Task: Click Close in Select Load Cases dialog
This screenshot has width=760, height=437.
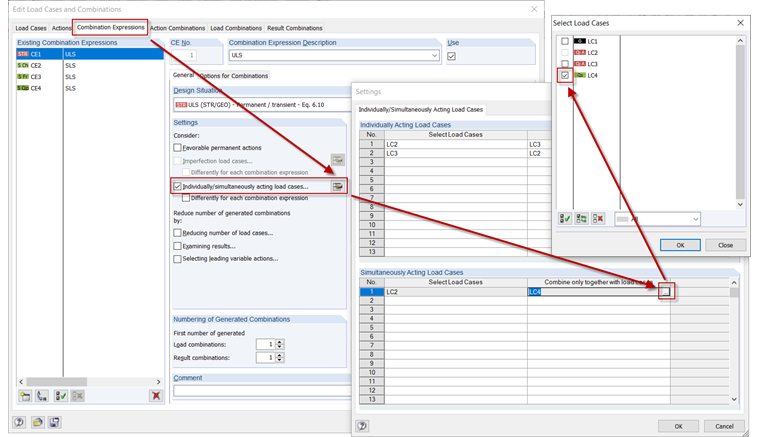Action: coord(725,245)
